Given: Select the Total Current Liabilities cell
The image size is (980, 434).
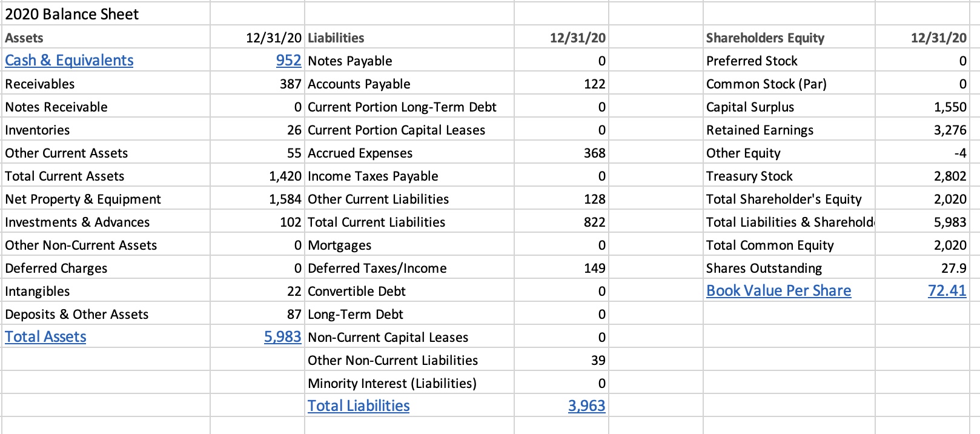Looking at the screenshot, I should pyautogui.click(x=409, y=222).
